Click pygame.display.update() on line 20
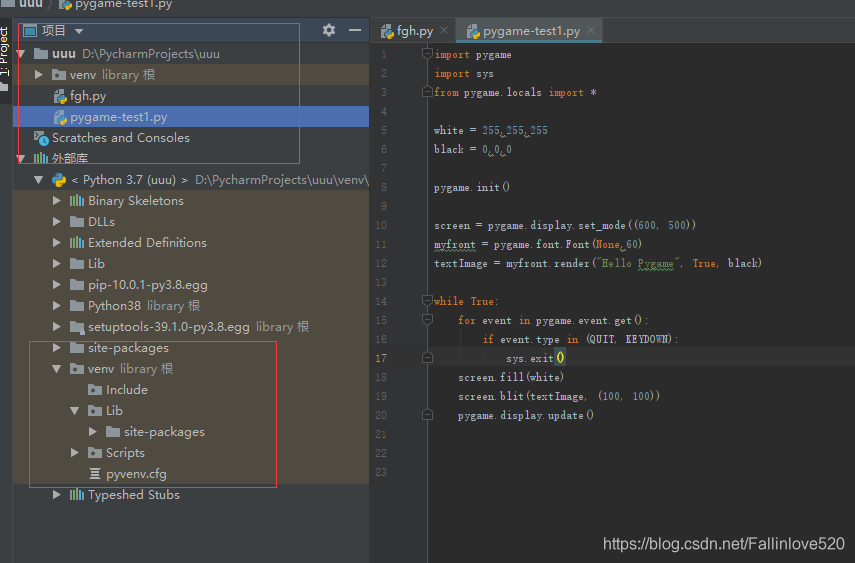 click(x=526, y=415)
